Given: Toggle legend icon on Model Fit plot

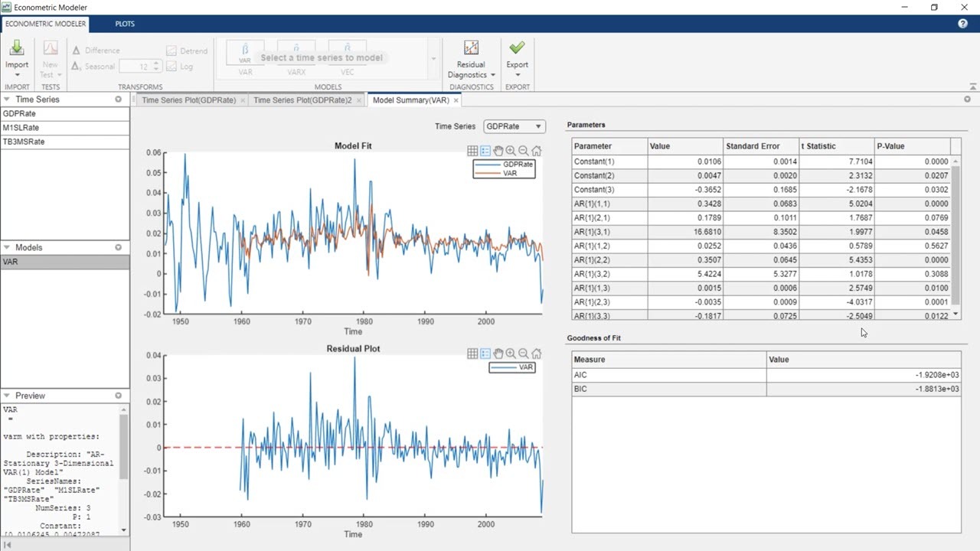Looking at the screenshot, I should [x=485, y=152].
